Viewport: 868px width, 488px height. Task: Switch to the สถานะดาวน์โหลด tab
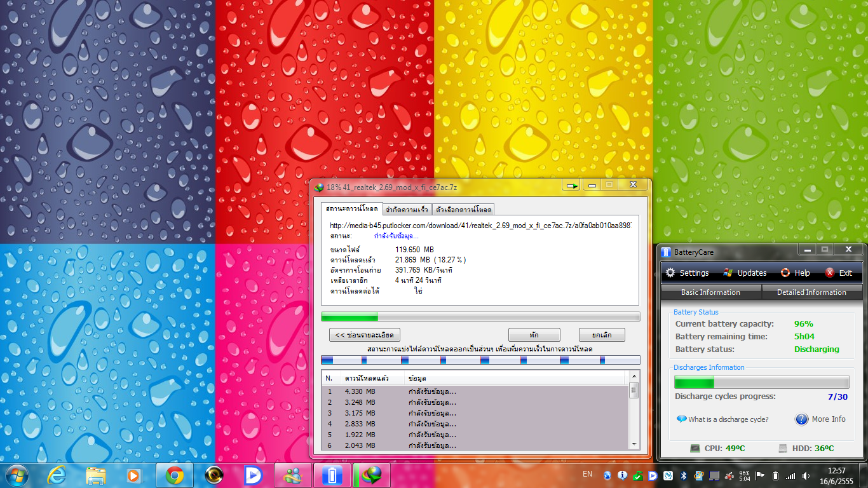click(x=351, y=209)
